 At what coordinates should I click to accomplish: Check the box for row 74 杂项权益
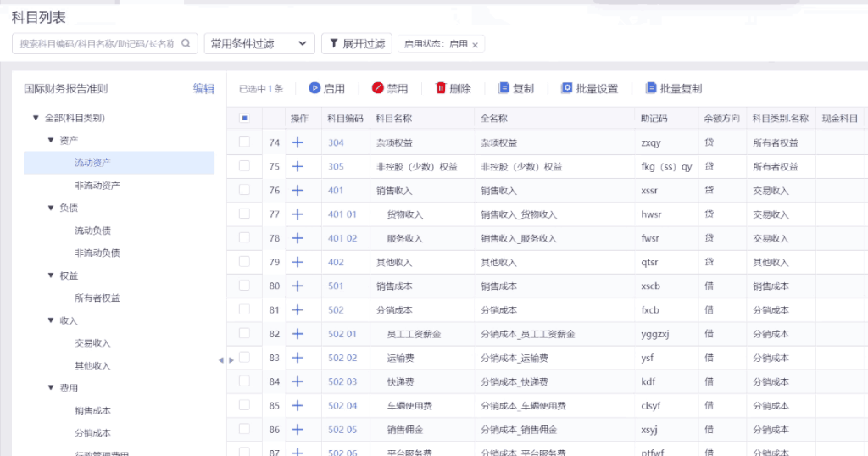pos(244,142)
